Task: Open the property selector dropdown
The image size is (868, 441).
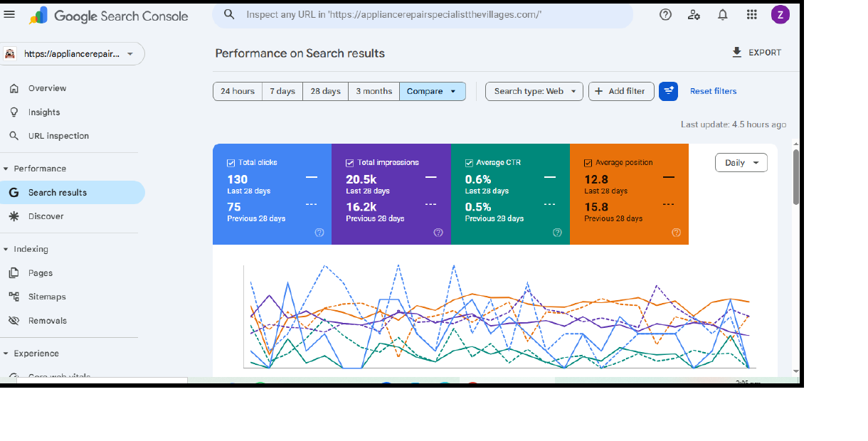Action: click(x=72, y=53)
